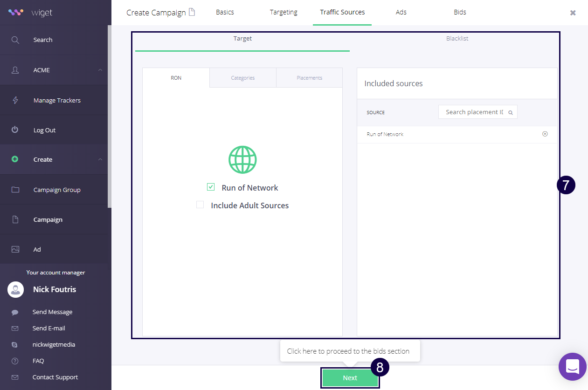Collapse the ACME account section
588x390 pixels.
(x=100, y=70)
